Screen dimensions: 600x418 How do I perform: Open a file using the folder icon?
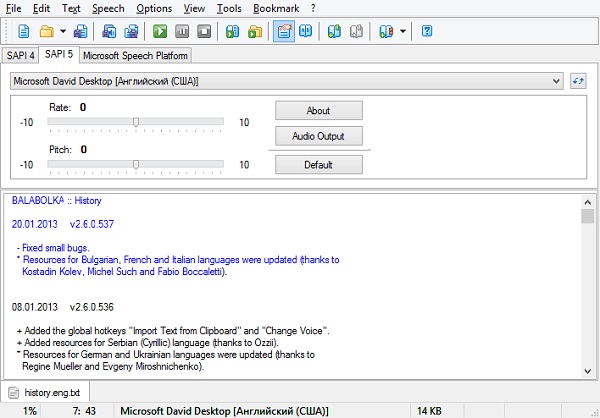coord(47,31)
